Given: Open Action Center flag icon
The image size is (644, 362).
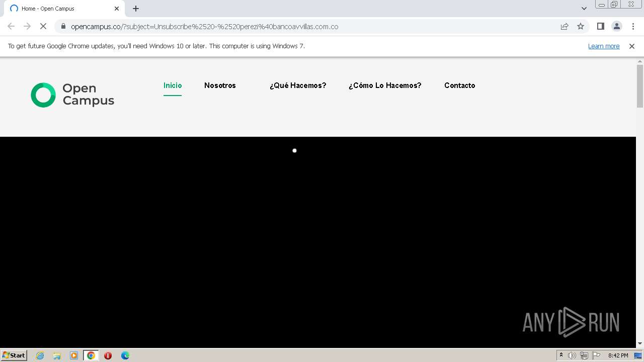Looking at the screenshot, I should (596, 355).
